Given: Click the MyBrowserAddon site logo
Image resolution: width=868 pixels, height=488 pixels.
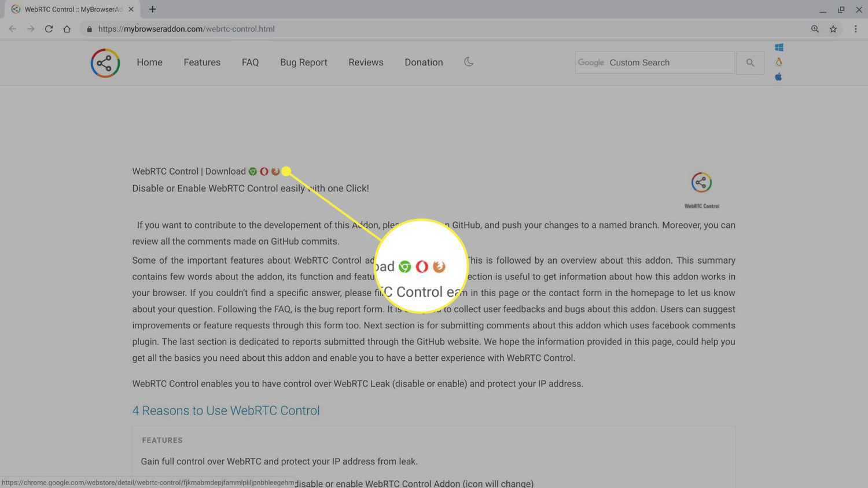Looking at the screenshot, I should tap(105, 63).
